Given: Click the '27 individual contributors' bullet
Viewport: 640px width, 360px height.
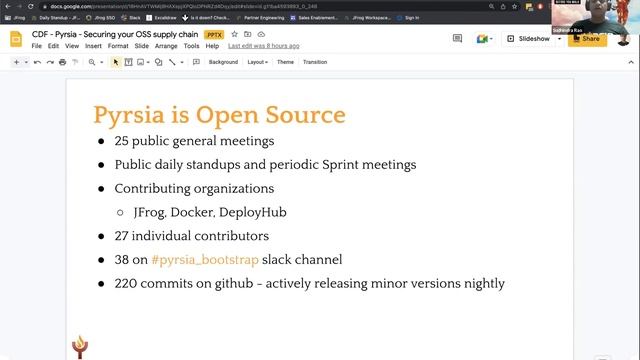Looking at the screenshot, I should (x=191, y=236).
